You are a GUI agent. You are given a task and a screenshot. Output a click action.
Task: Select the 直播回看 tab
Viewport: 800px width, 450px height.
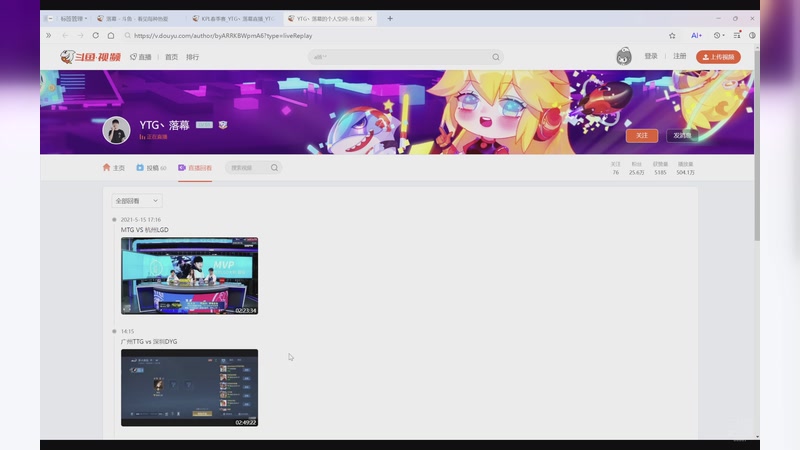point(195,167)
